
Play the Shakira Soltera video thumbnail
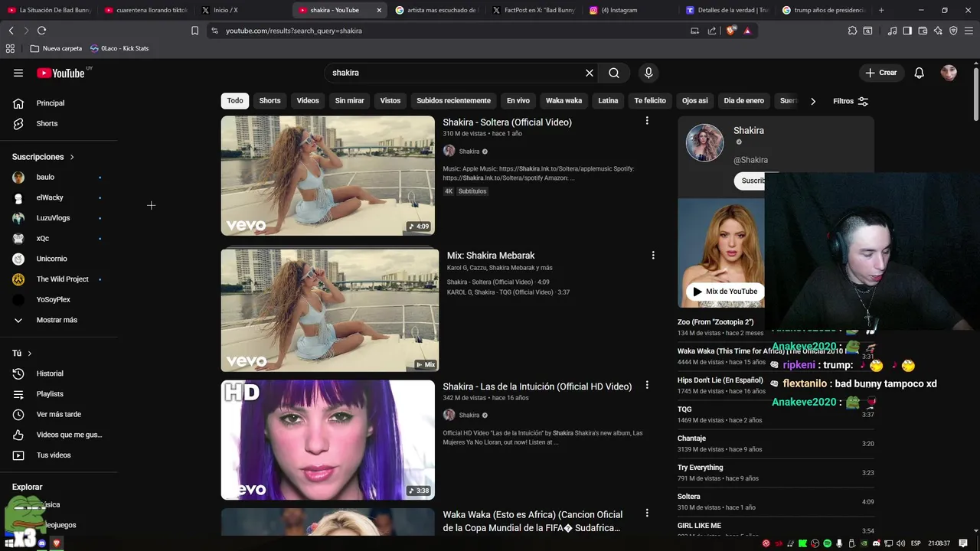pyautogui.click(x=328, y=176)
